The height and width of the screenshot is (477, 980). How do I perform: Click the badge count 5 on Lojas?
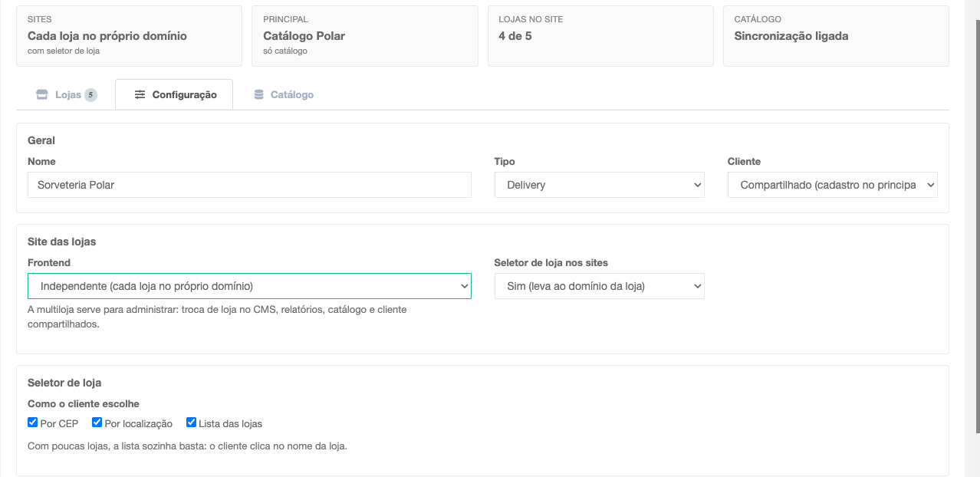pyautogui.click(x=90, y=95)
